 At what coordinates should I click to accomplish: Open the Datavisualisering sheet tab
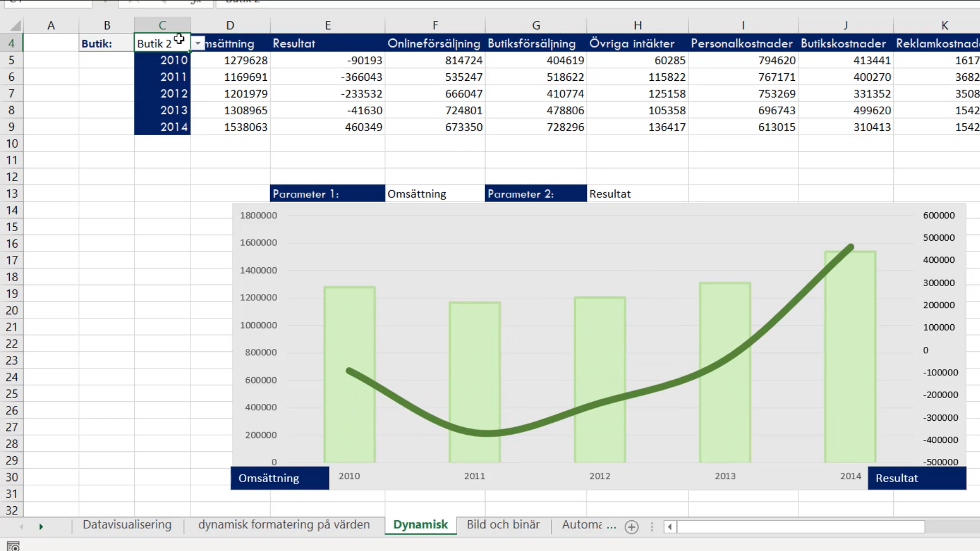click(127, 525)
